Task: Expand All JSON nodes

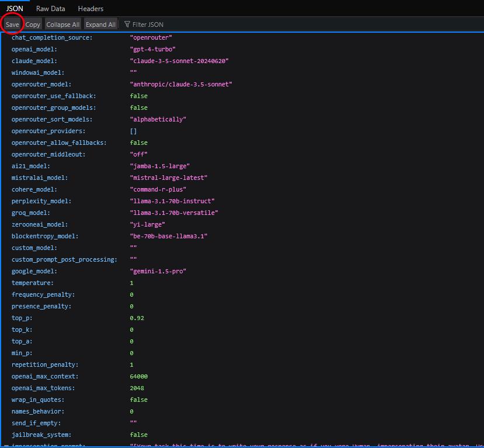Action: click(100, 25)
